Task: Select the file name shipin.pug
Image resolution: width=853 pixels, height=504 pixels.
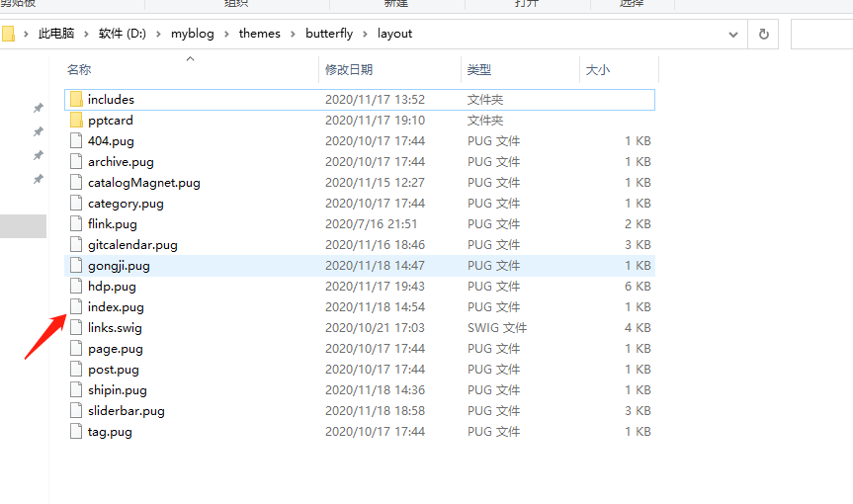Action: [118, 390]
